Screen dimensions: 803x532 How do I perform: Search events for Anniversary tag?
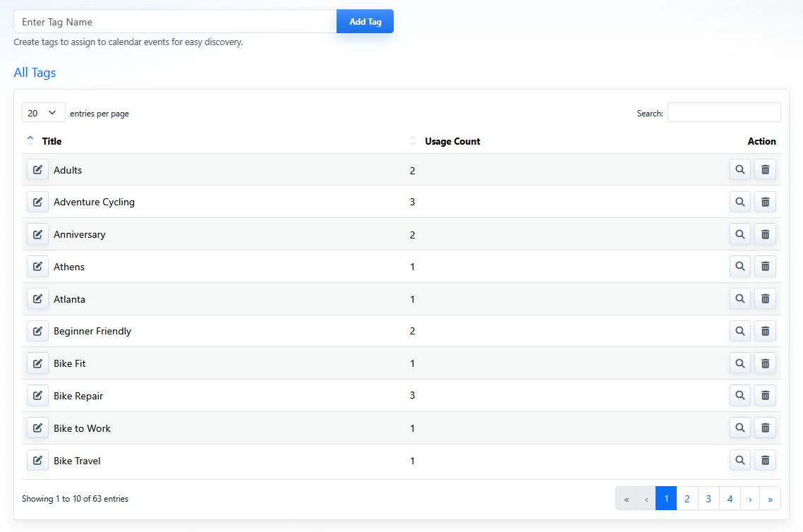pyautogui.click(x=740, y=234)
